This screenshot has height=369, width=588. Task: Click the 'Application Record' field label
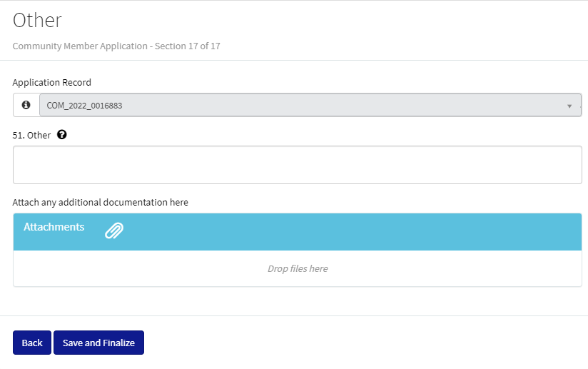(x=52, y=82)
